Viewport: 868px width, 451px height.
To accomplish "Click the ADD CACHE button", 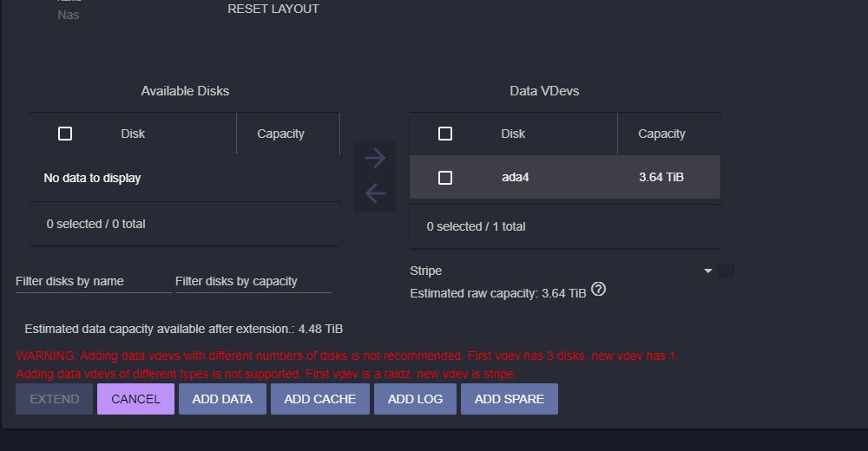I will [x=320, y=399].
